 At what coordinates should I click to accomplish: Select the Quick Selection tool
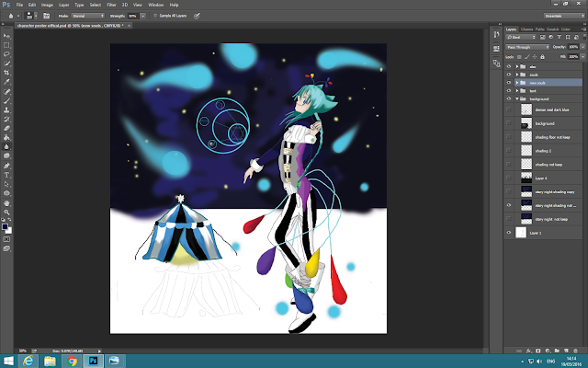(x=6, y=63)
